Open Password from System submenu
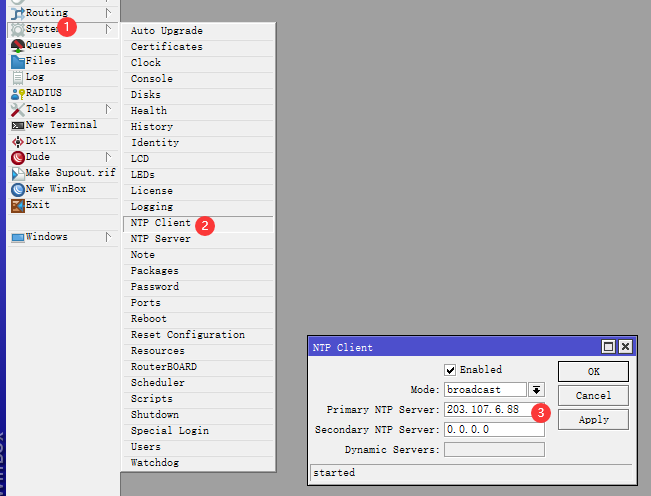 tap(198, 287)
